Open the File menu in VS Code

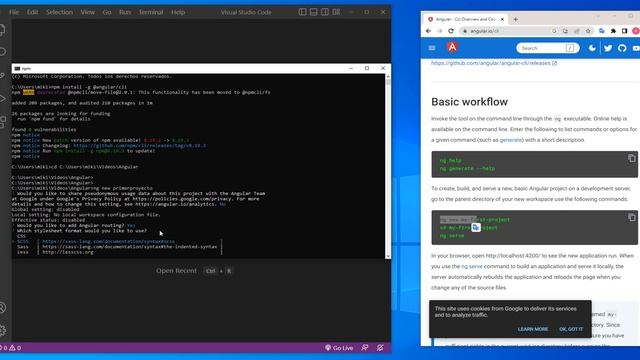14,12
